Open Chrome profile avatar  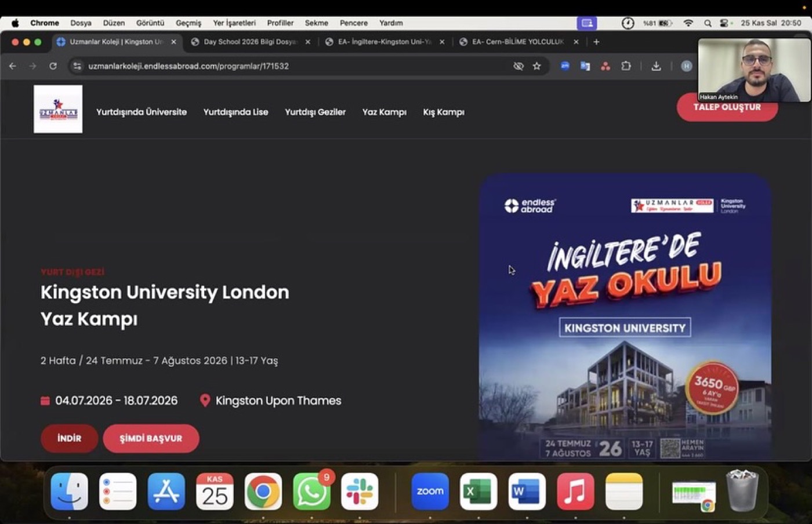click(x=686, y=66)
